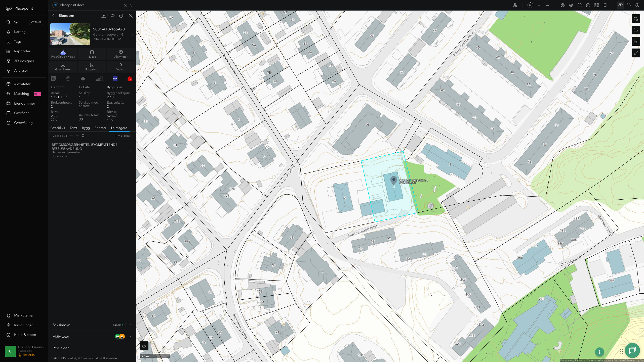Select the Leietagere tab
The image size is (644, 362).
119,128
